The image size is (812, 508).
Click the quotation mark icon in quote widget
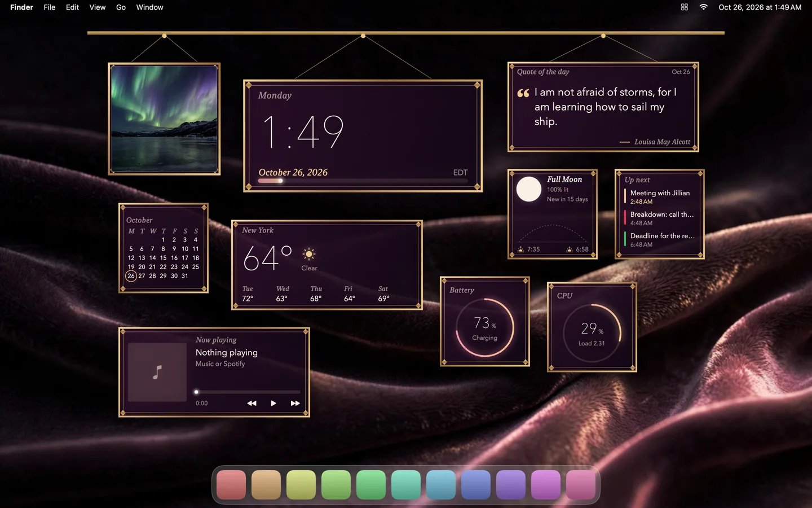coord(523,93)
